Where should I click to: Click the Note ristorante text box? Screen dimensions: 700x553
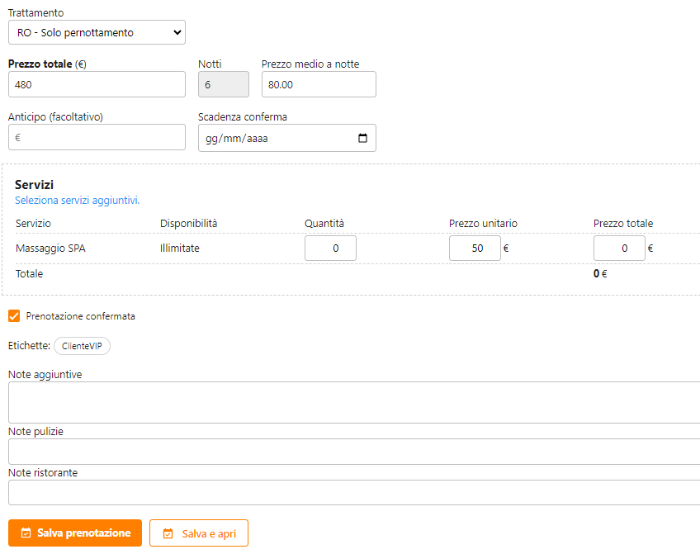pos(350,492)
